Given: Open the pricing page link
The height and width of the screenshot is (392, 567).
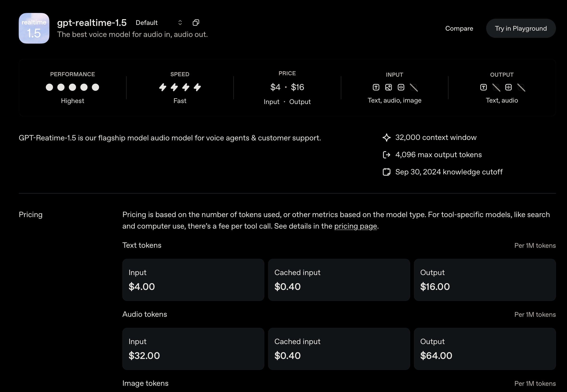Looking at the screenshot, I should point(355,226).
